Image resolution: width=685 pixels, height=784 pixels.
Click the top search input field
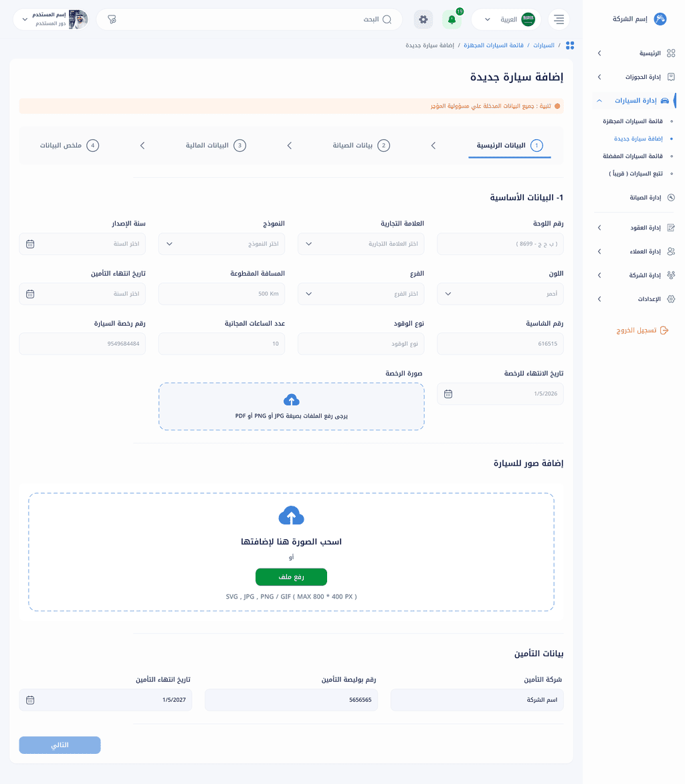[x=249, y=19]
